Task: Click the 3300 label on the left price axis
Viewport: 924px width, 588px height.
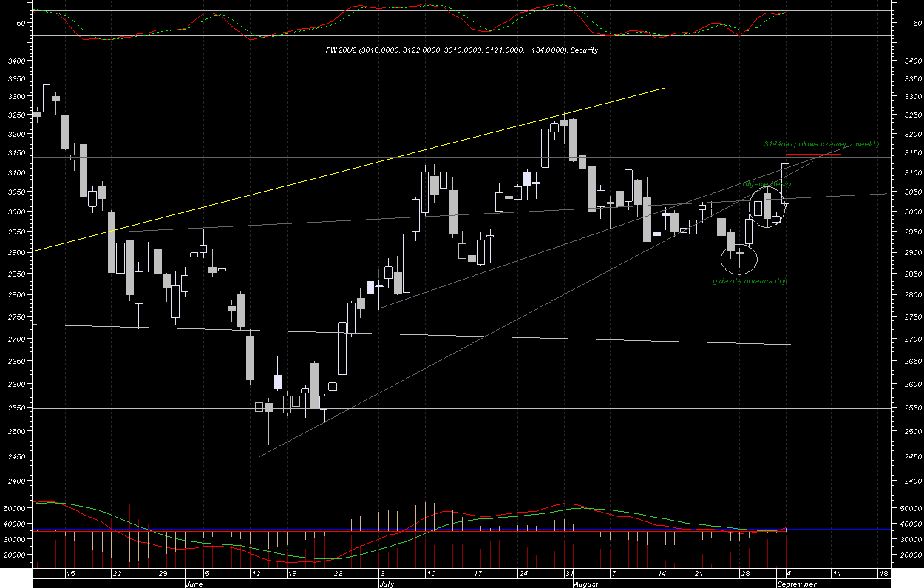Action: 17,97
